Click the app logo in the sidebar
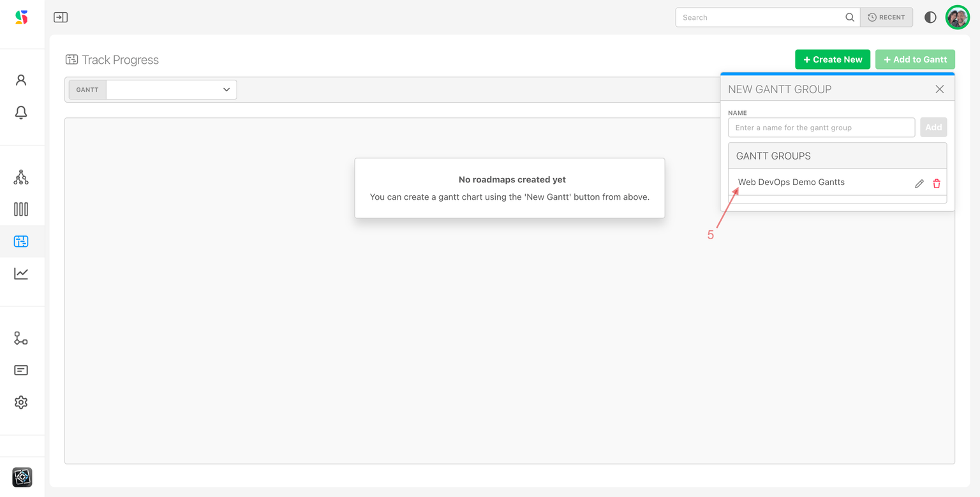 (x=22, y=17)
